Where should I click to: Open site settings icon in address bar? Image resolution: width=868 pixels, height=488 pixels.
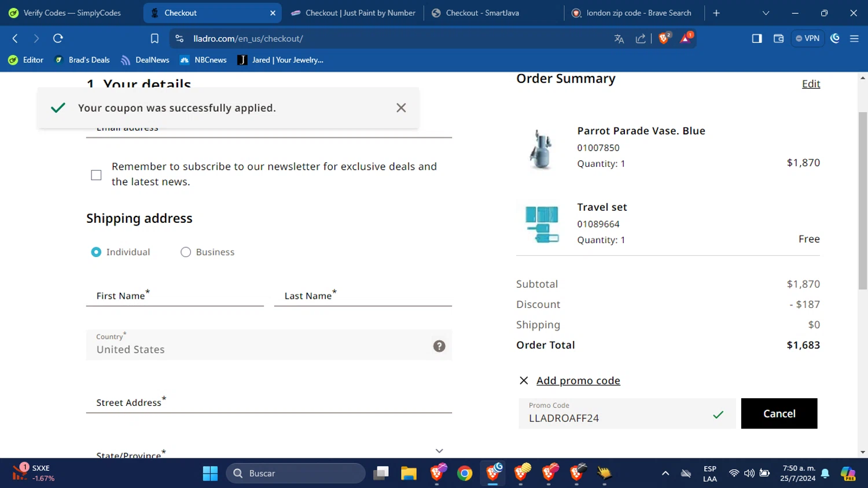pos(179,39)
